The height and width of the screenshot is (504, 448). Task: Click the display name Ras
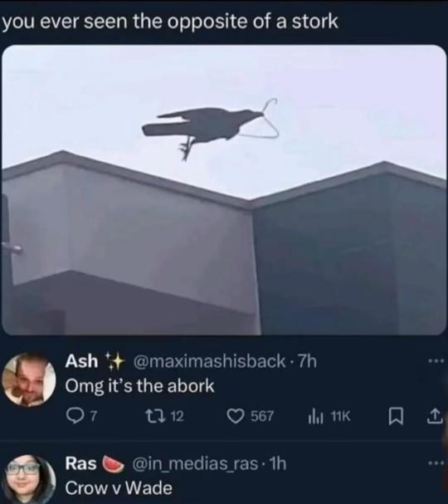[81, 463]
